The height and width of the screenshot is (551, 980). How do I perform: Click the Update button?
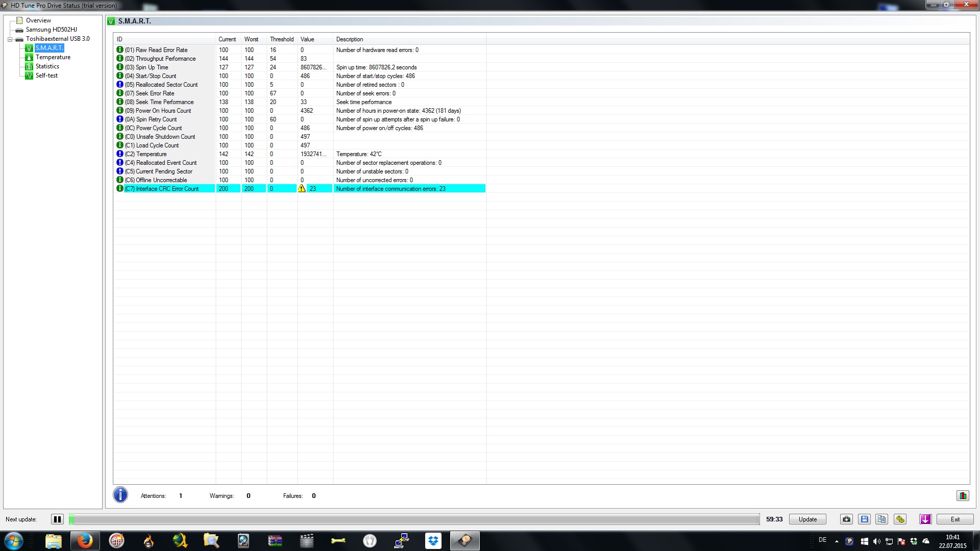point(807,519)
